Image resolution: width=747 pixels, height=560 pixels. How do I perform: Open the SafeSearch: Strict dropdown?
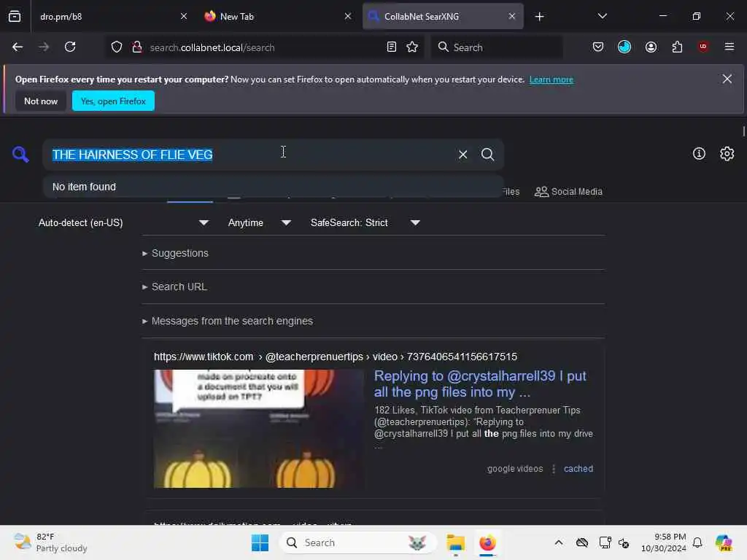coord(365,223)
